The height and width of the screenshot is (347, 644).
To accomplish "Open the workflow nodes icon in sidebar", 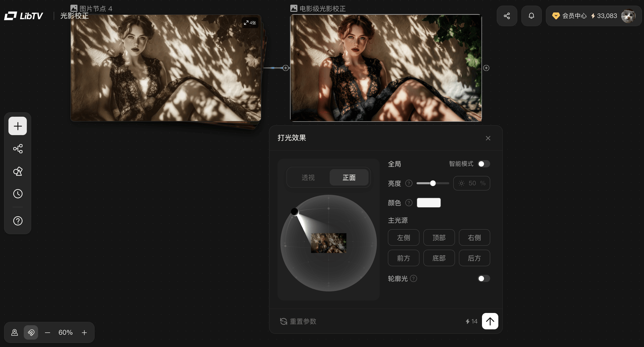I will pyautogui.click(x=18, y=149).
